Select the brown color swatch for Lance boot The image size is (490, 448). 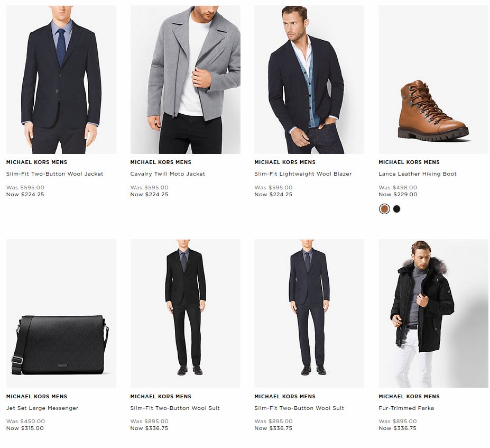tap(384, 209)
